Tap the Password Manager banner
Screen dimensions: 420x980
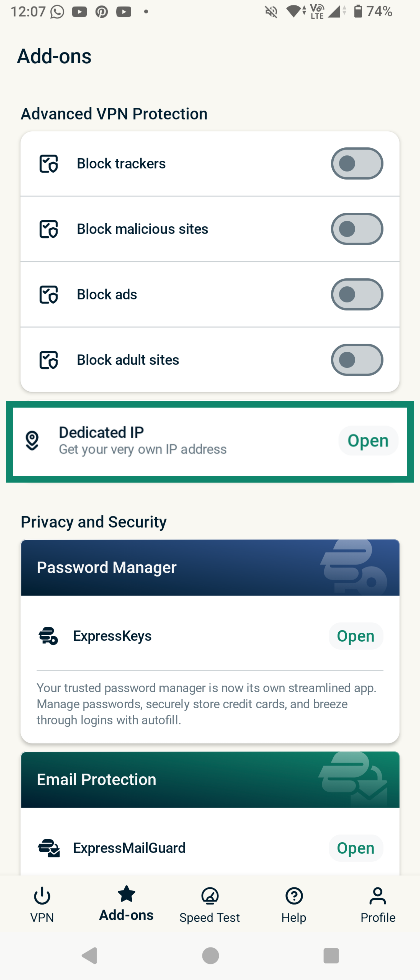pos(210,567)
